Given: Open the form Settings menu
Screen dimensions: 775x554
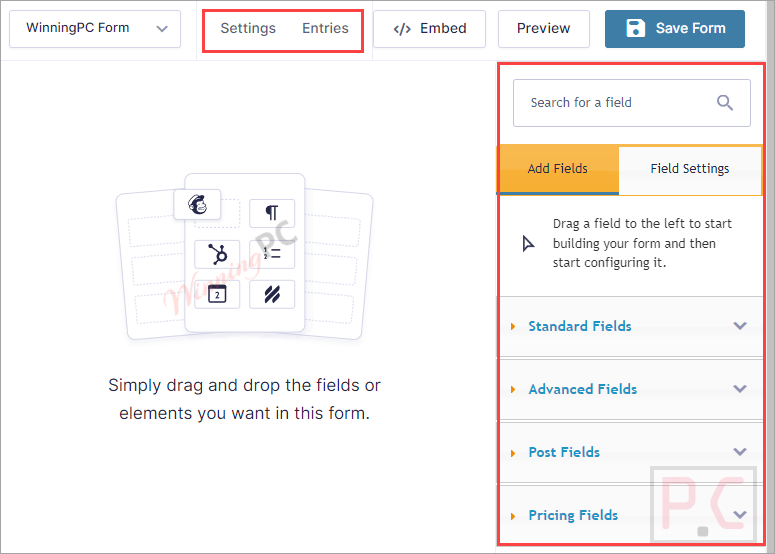Looking at the screenshot, I should pos(248,29).
